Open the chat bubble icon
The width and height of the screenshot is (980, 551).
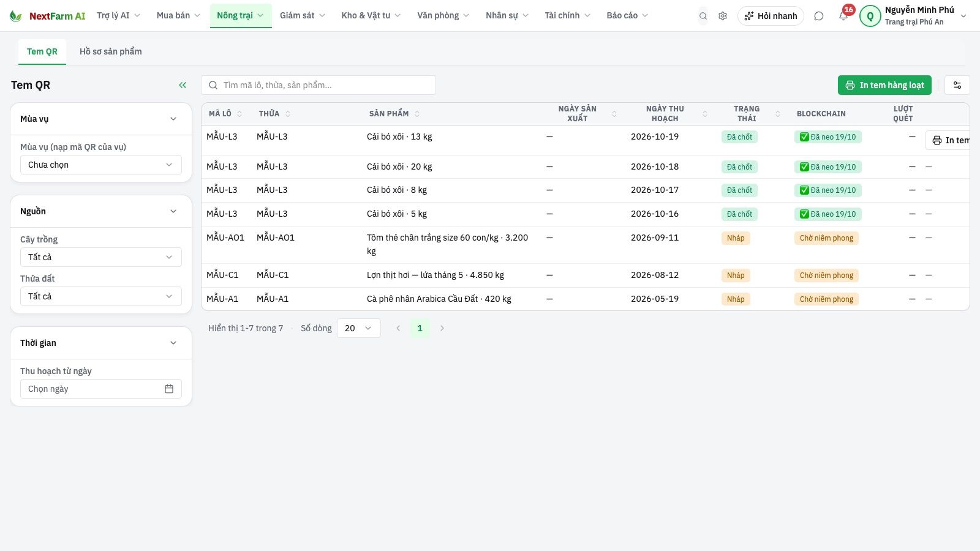(x=819, y=16)
